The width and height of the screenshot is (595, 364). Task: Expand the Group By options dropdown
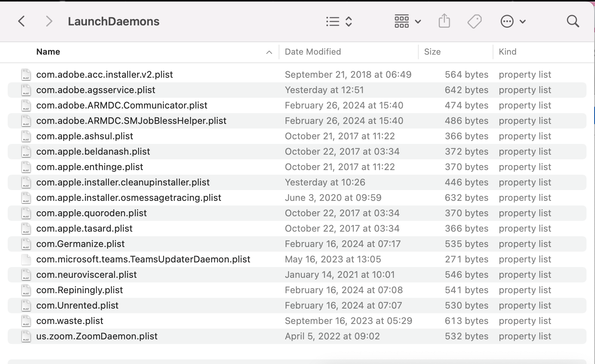[407, 21]
